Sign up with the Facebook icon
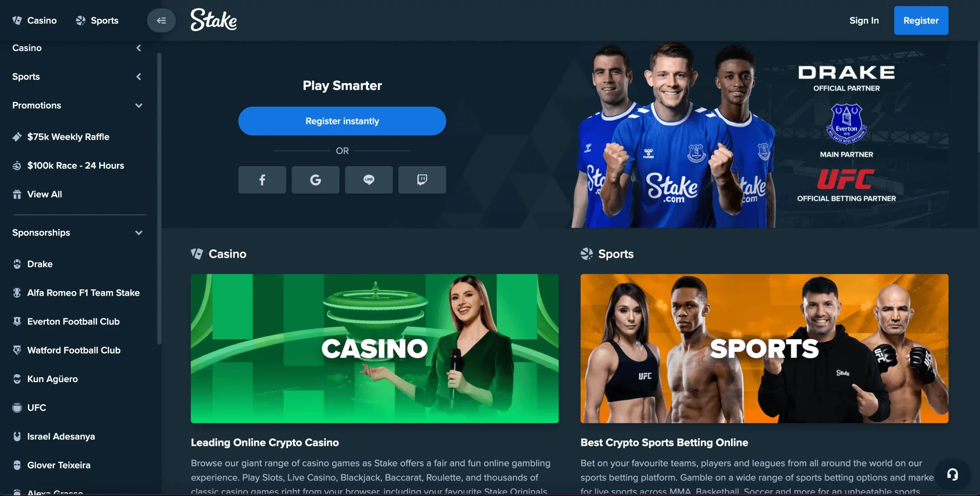 (262, 180)
